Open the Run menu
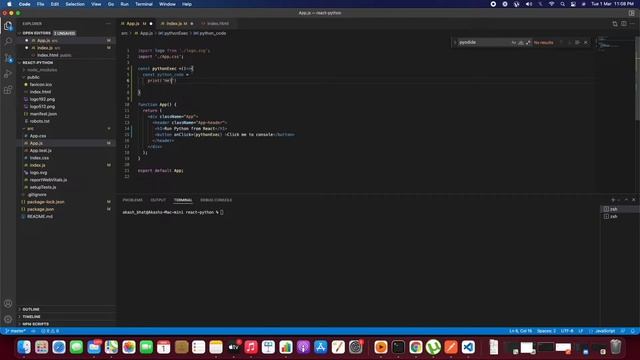The height and width of the screenshot is (360, 640). tap(124, 4)
